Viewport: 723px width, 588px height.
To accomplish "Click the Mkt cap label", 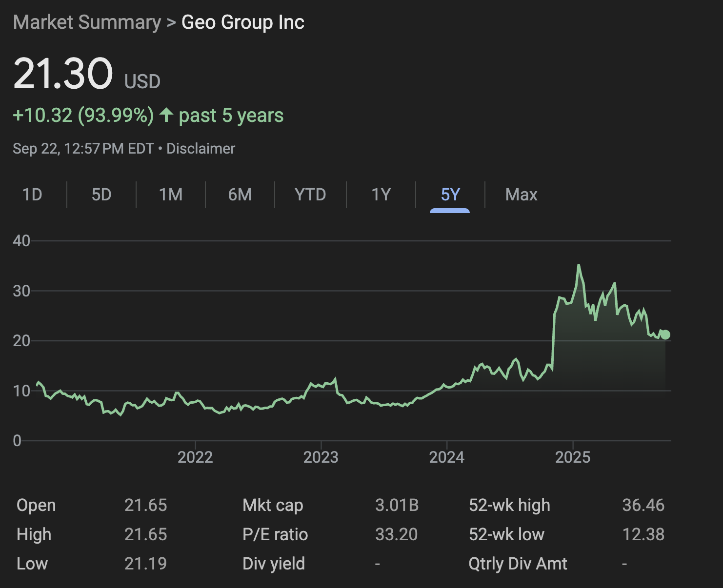I will tap(273, 505).
